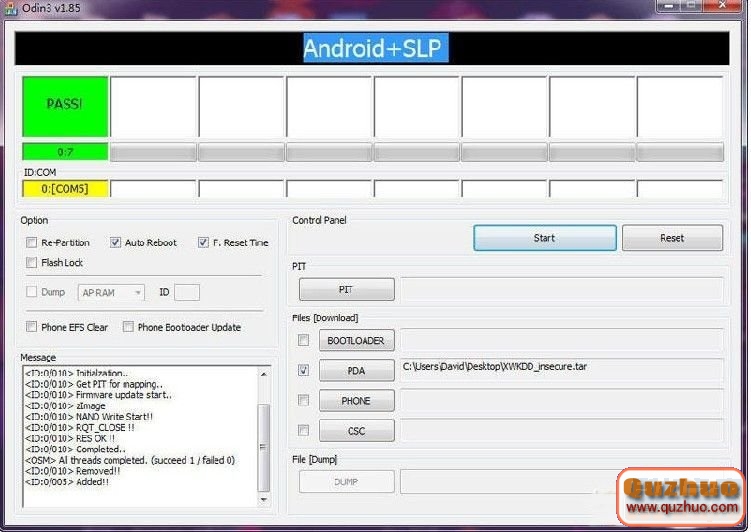Click the green 0:7 progress bar
Screen dimensions: 751x532
[x=65, y=152]
